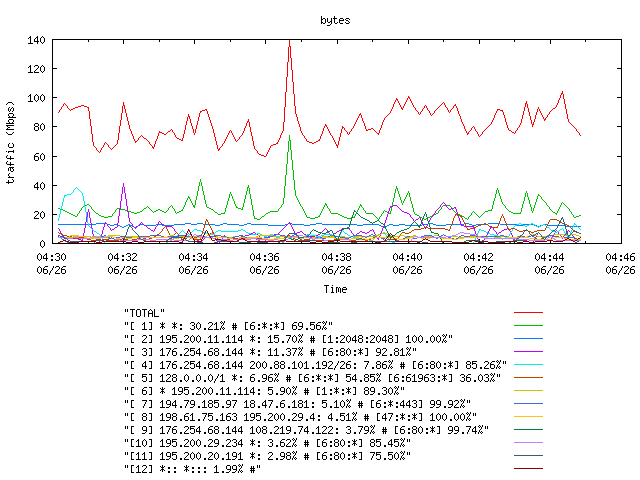Select legend entry [ 5] 128.0.0.0/1 6.96%
Screen dimensions: 640x480
click(313, 378)
